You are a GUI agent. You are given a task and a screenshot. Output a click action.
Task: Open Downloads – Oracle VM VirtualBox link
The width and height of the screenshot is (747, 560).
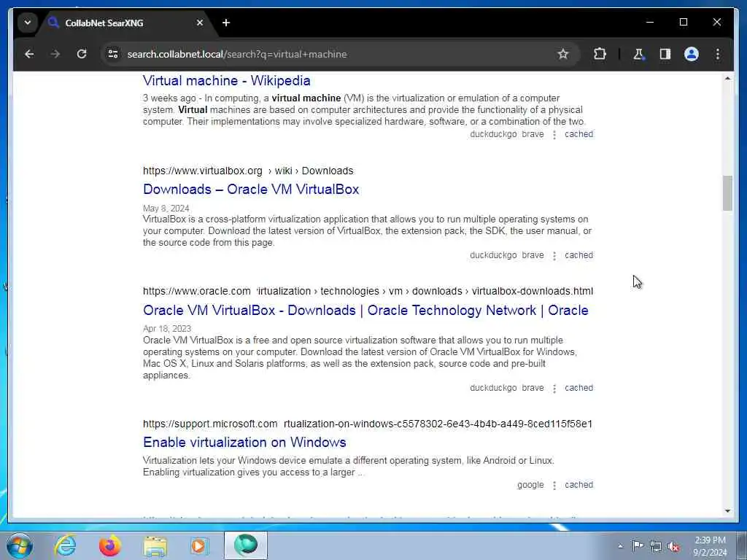click(x=251, y=189)
